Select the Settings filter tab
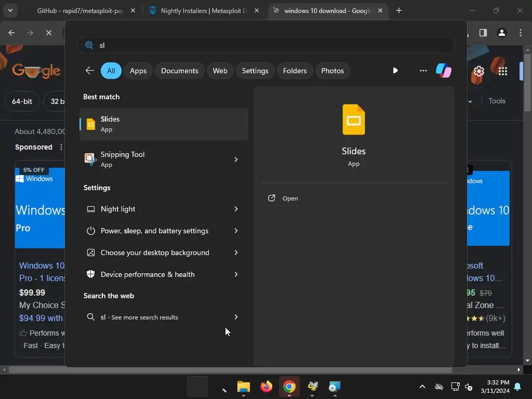Viewport: 532px width, 399px height. (255, 71)
